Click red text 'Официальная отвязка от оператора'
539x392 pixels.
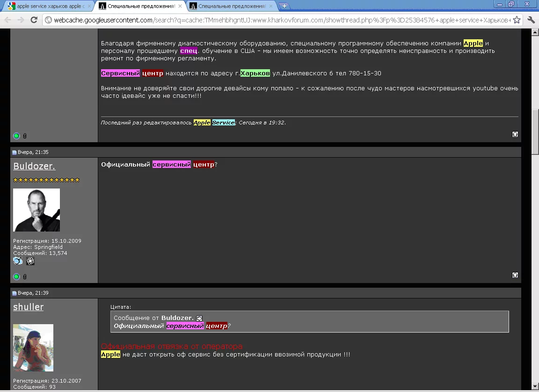pos(172,346)
